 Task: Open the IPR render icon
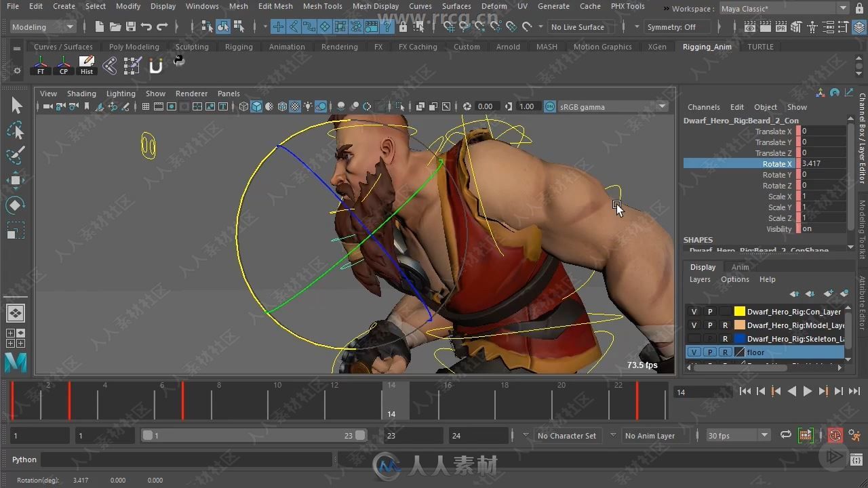780,27
